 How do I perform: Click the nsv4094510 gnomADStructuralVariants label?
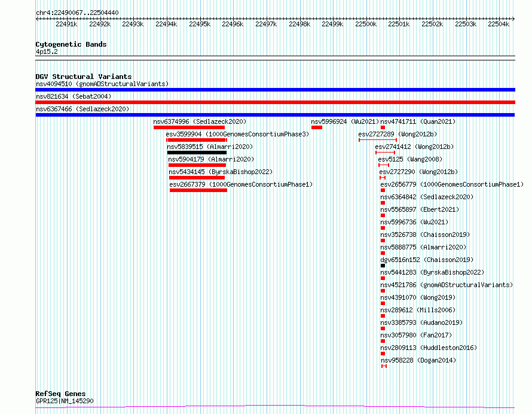coord(102,84)
